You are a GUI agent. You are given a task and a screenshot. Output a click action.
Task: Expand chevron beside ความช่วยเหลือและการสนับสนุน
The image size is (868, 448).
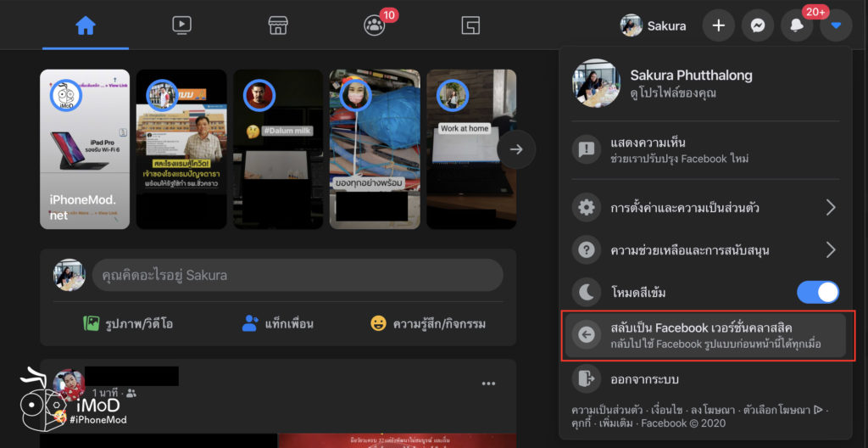(x=831, y=250)
